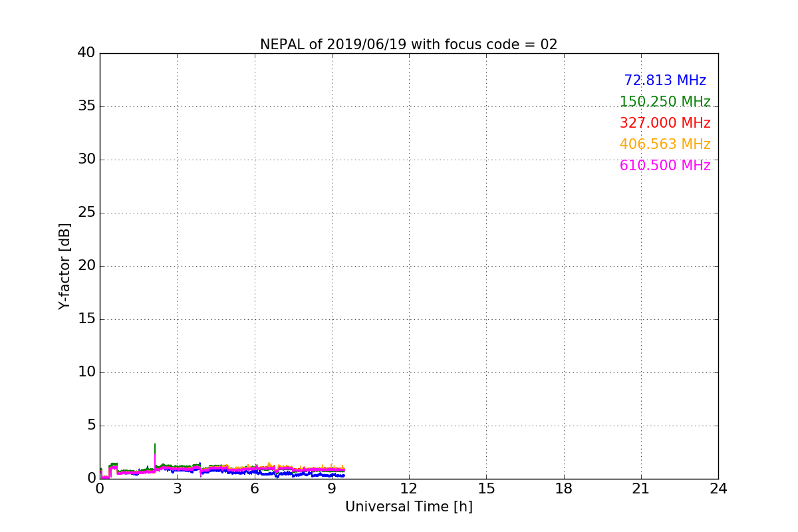Screen dimensions: 798x532
Task: Click the x-axis tick label 12
Action: coord(409,489)
